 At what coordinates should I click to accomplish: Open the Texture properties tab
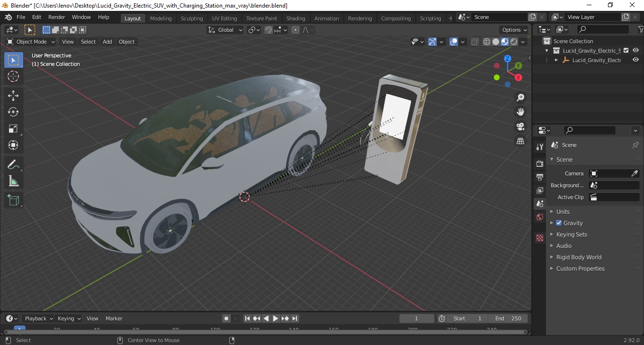pyautogui.click(x=540, y=238)
